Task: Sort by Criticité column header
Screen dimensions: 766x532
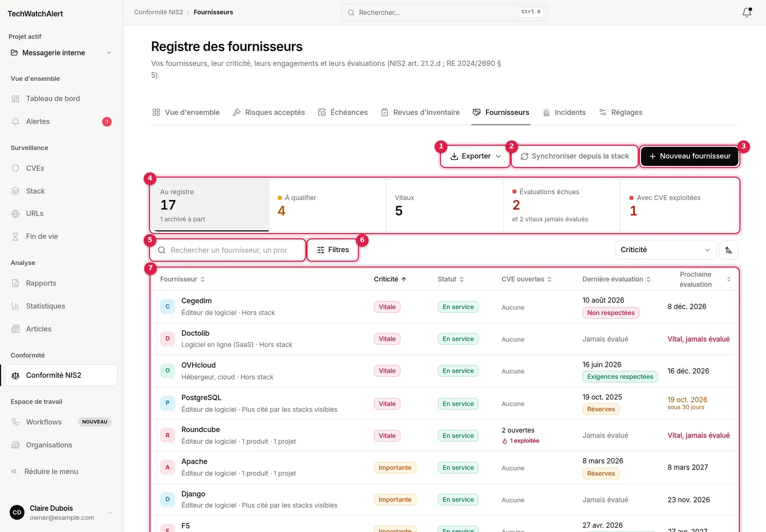Action: (x=390, y=279)
